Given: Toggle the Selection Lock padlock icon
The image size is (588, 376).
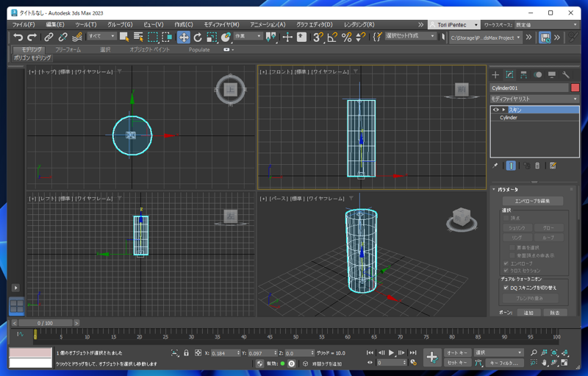Looking at the screenshot, I should 186,352.
